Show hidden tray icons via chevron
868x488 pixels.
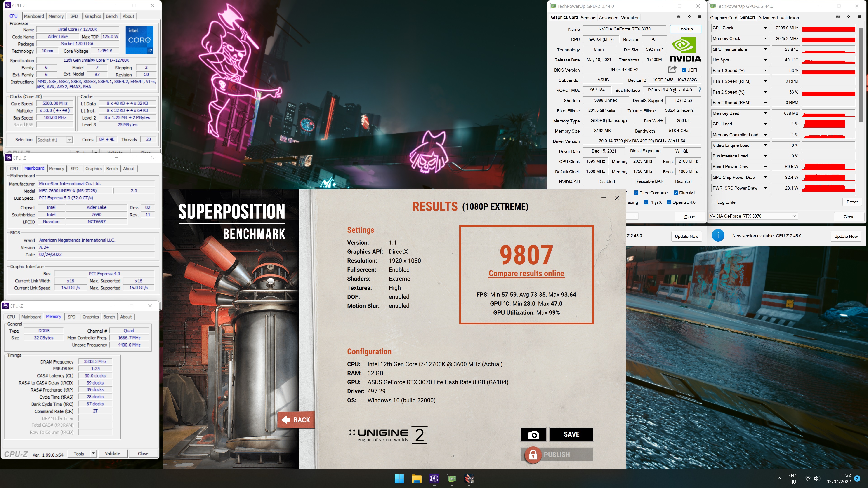pos(779,479)
